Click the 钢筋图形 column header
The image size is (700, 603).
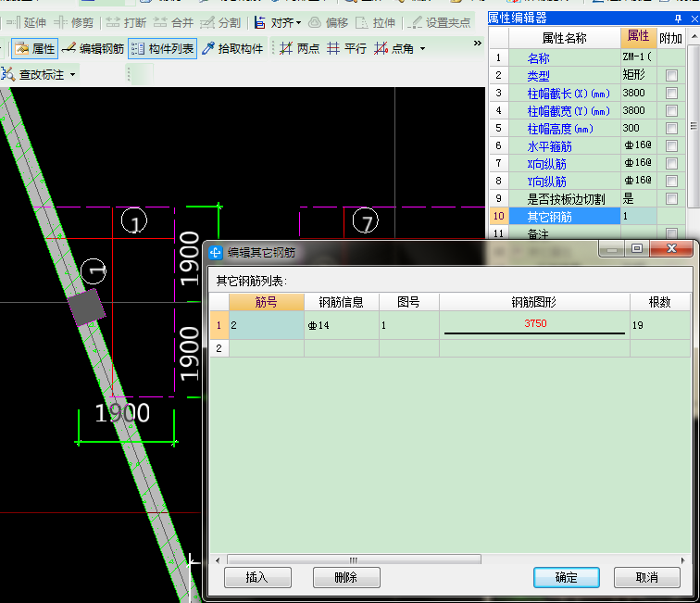534,302
